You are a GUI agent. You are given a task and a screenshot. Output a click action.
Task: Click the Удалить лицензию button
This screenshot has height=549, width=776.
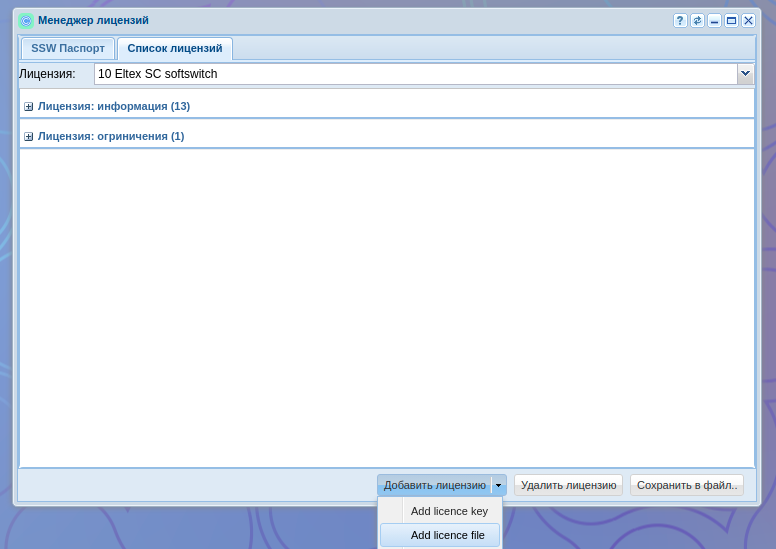[568, 485]
